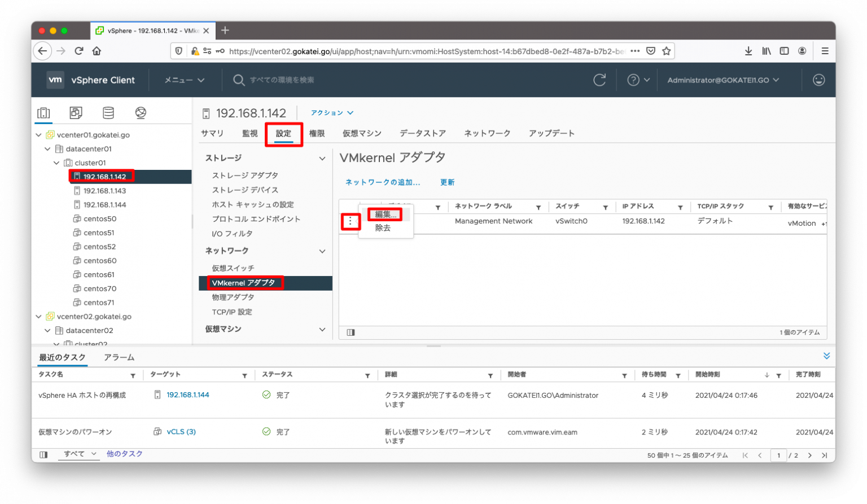
Task: Click the column manager icon below the adapter table
Action: 351,332
